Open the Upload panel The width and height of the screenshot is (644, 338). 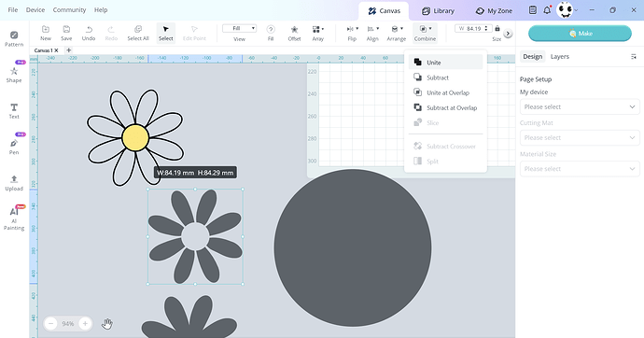pyautogui.click(x=14, y=183)
